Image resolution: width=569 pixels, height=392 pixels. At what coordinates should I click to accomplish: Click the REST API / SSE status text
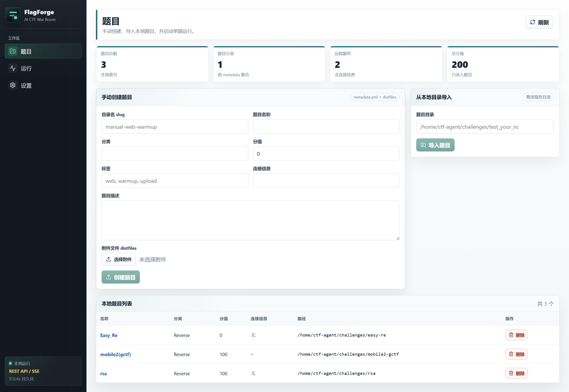click(x=24, y=371)
